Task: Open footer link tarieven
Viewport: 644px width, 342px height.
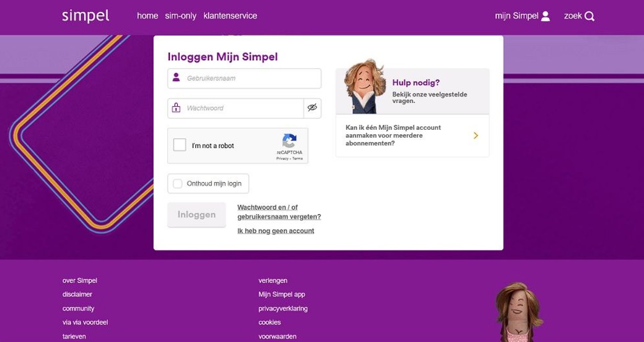Action: (74, 337)
